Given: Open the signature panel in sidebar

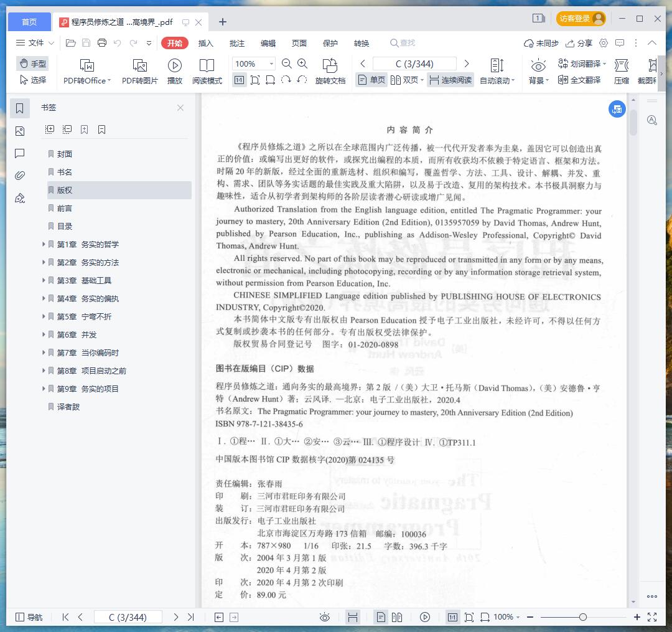Looking at the screenshot, I should 20,198.
